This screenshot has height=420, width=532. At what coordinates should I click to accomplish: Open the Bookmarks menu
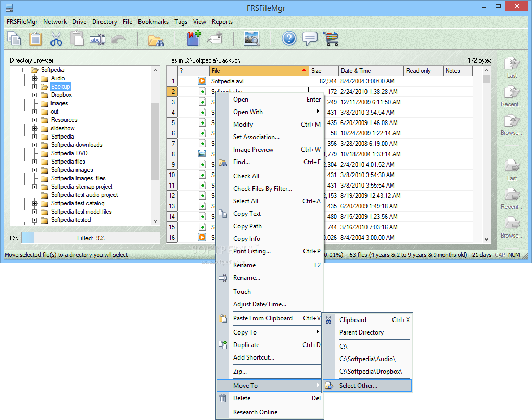[x=153, y=22]
